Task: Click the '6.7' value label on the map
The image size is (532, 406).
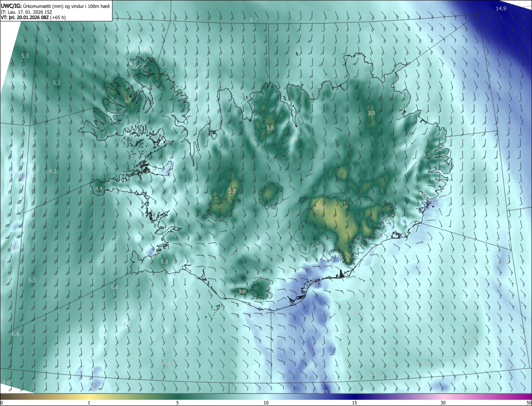Action: tap(254, 20)
